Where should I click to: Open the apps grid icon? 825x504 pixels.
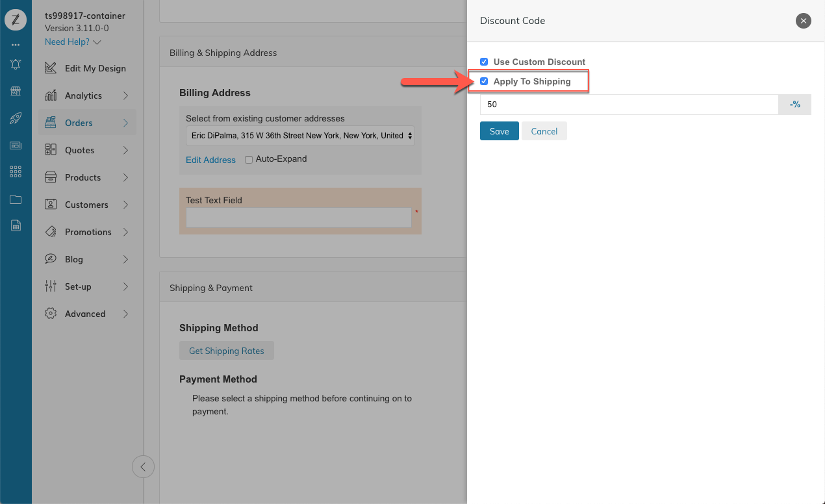(x=16, y=172)
